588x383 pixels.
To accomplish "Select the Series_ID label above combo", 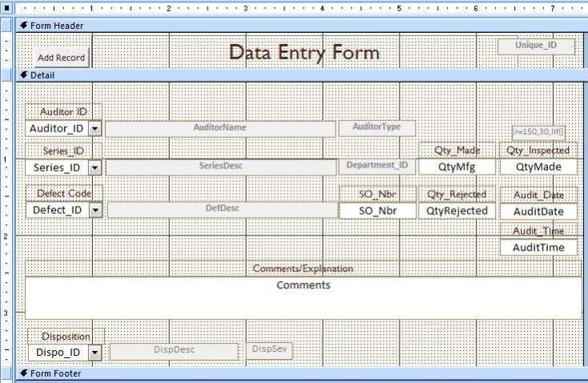I will tap(63, 151).
